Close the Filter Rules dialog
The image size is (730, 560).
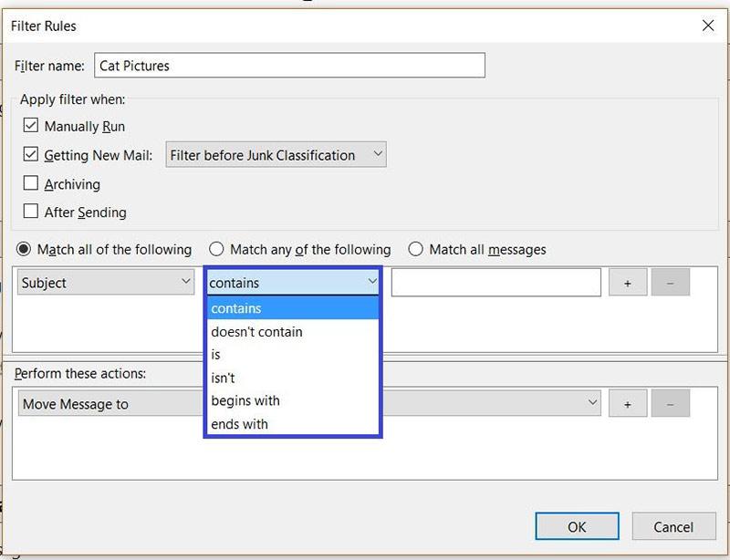point(707,26)
